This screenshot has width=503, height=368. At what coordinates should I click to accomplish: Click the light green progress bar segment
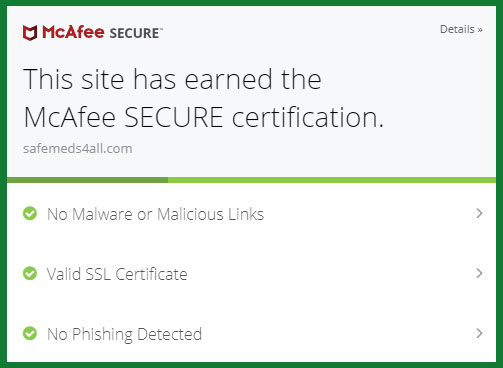[332, 180]
